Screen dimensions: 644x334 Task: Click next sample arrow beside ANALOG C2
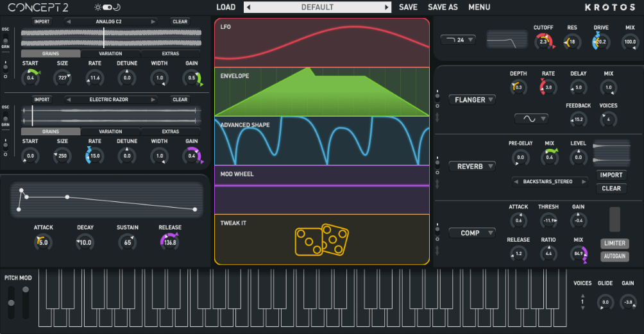click(x=153, y=21)
